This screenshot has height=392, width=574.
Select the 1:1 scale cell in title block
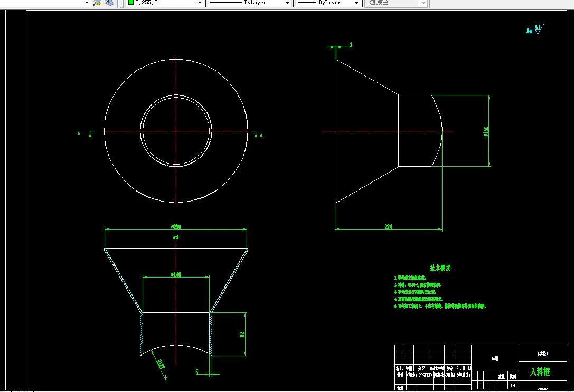tap(513, 386)
